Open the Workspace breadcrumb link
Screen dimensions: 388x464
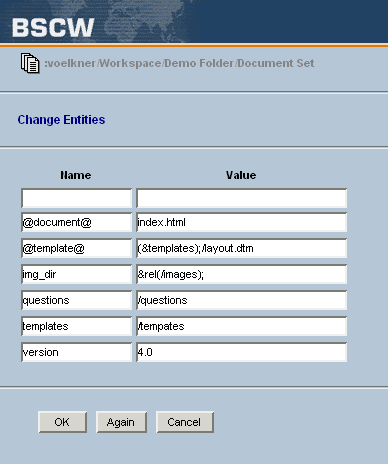tap(130, 63)
